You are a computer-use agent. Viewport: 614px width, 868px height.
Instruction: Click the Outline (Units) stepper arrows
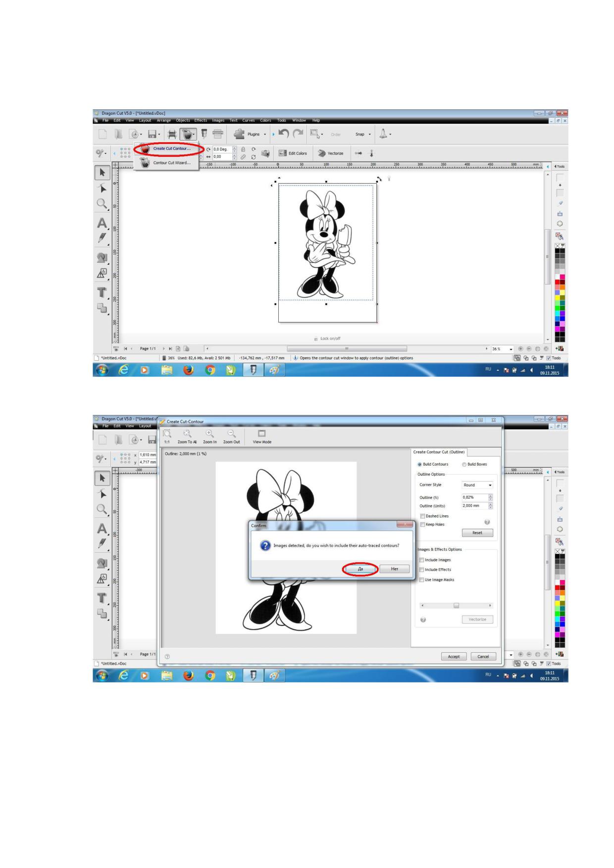491,506
